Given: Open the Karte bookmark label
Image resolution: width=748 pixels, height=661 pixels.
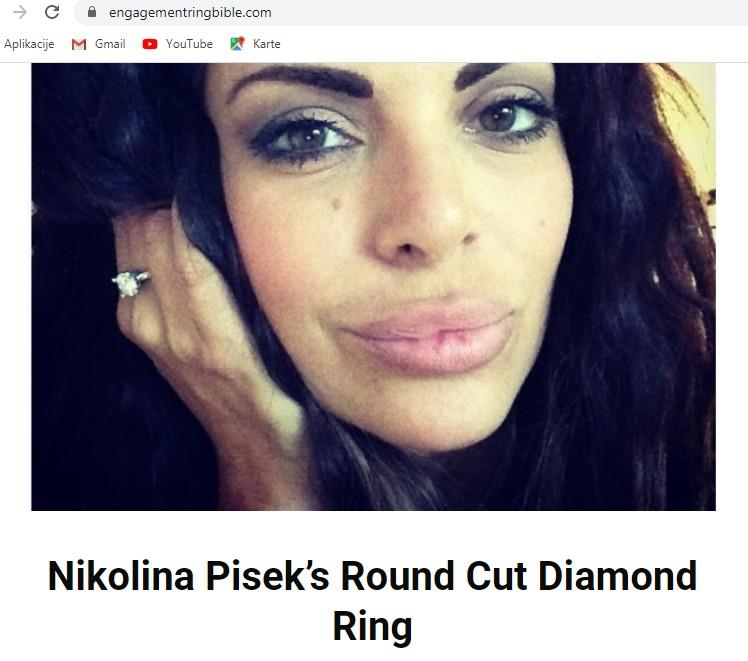Looking at the screenshot, I should pyautogui.click(x=267, y=44).
